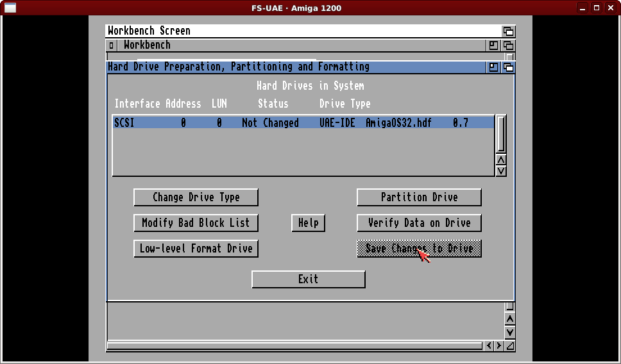621x364 pixels.
Task: Select Low-level Format Drive
Action: pos(196,249)
